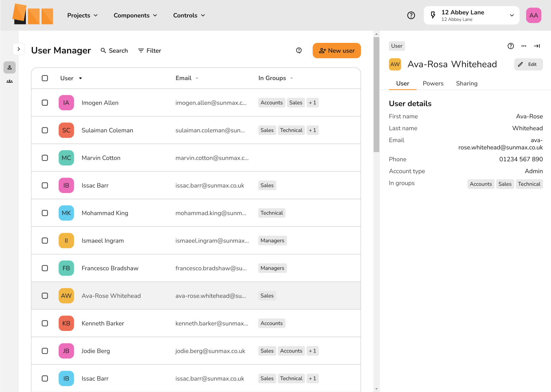Open the Components dropdown menu
The image size is (551, 392).
135,15
